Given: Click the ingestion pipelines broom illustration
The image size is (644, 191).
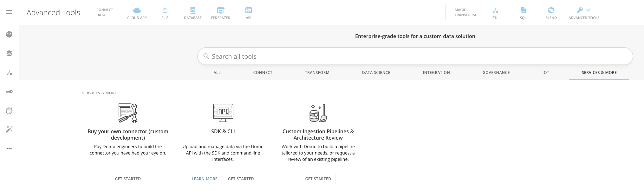Looking at the screenshot, I should [x=318, y=113].
